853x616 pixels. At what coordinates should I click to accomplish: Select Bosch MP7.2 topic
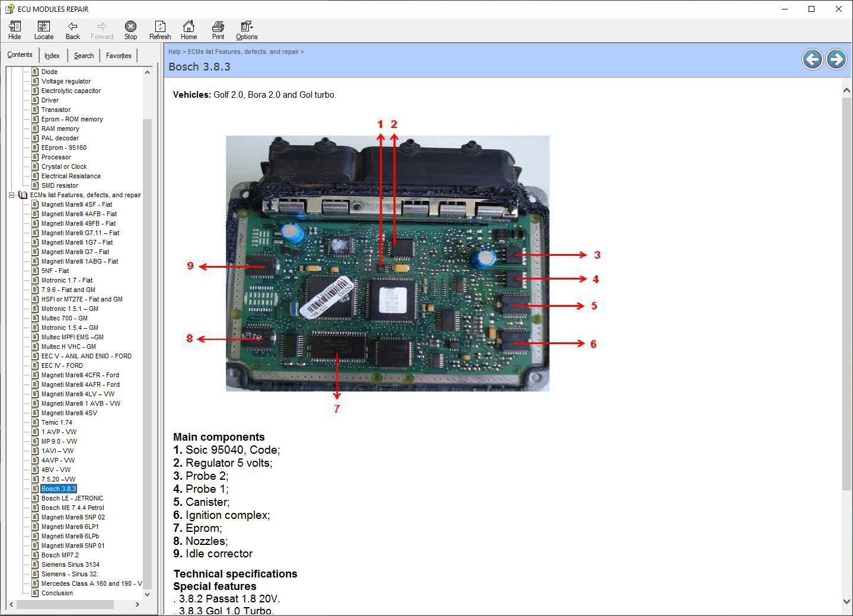click(x=60, y=555)
